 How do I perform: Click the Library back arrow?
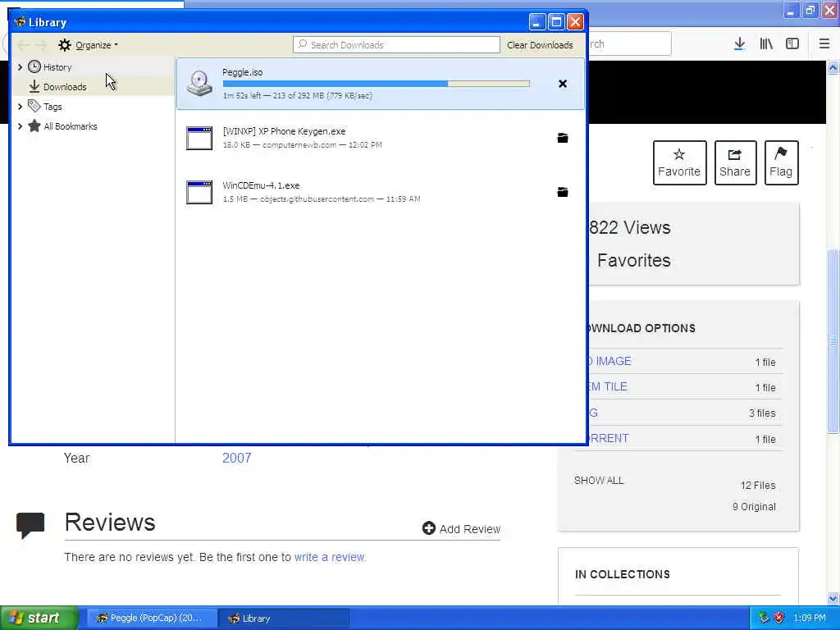(x=23, y=45)
